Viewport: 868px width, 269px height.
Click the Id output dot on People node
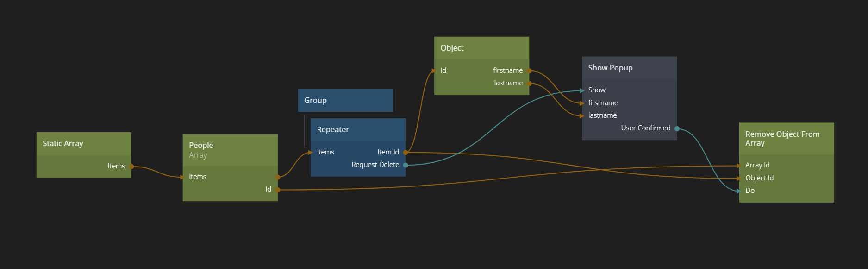click(x=278, y=190)
